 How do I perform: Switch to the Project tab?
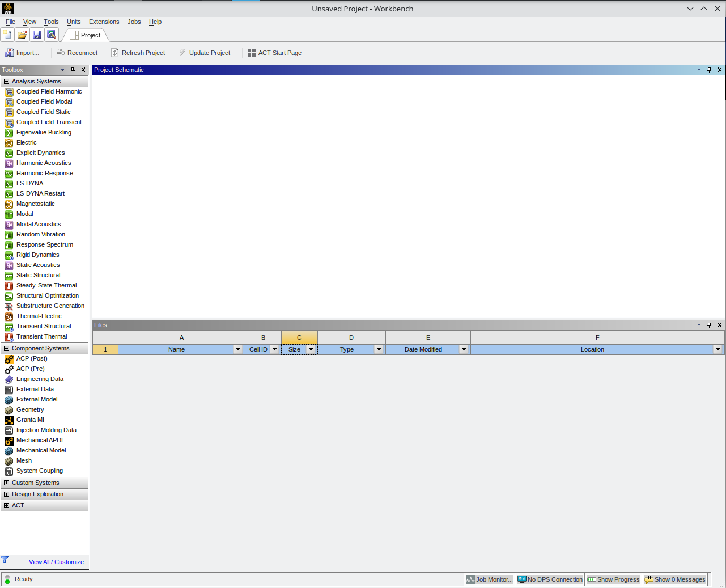pos(86,35)
